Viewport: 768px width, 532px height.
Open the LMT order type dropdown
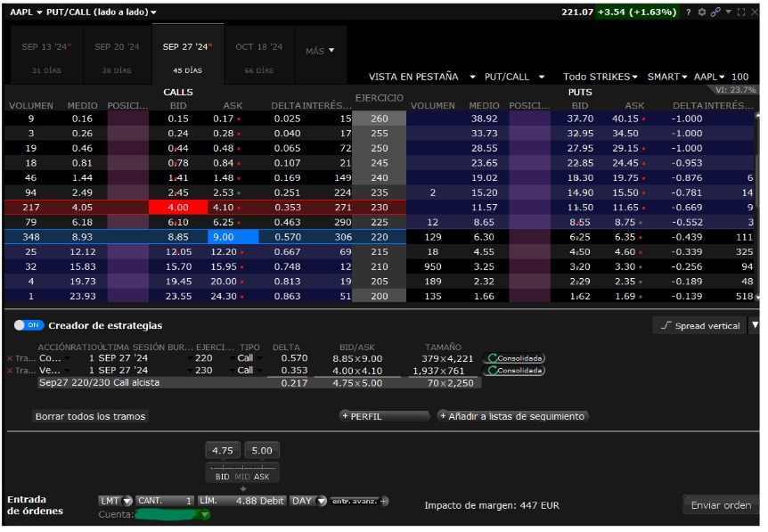(x=116, y=501)
